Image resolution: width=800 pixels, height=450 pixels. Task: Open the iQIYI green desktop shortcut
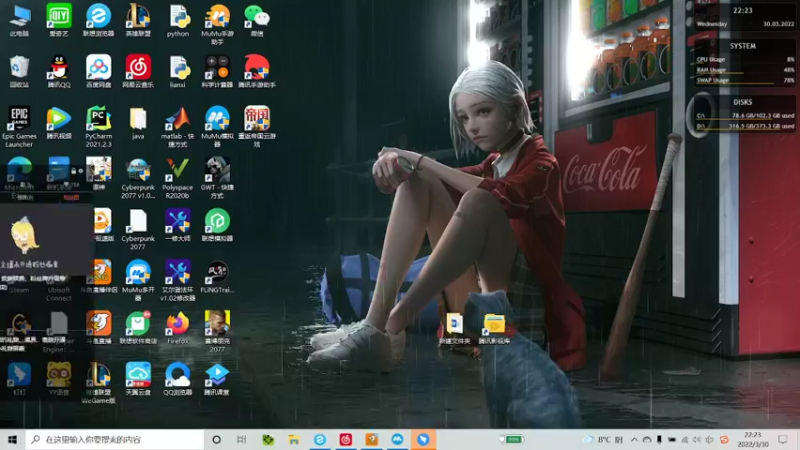(x=59, y=19)
